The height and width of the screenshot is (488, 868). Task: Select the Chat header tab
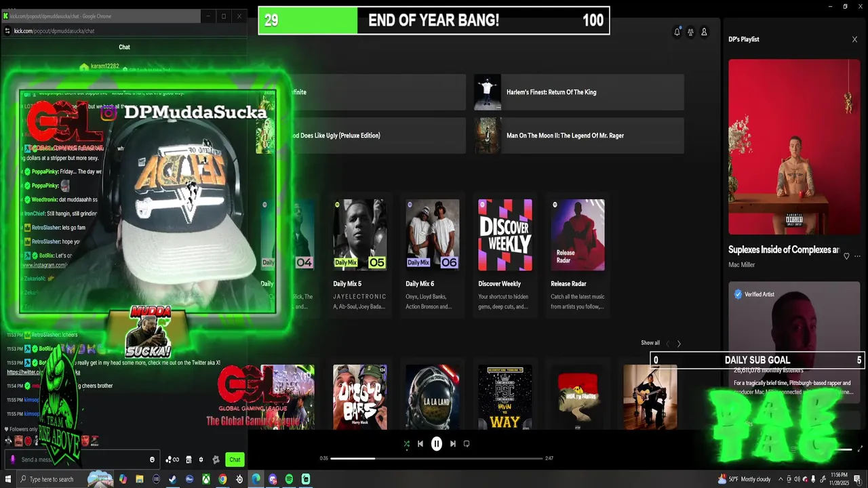tap(124, 47)
